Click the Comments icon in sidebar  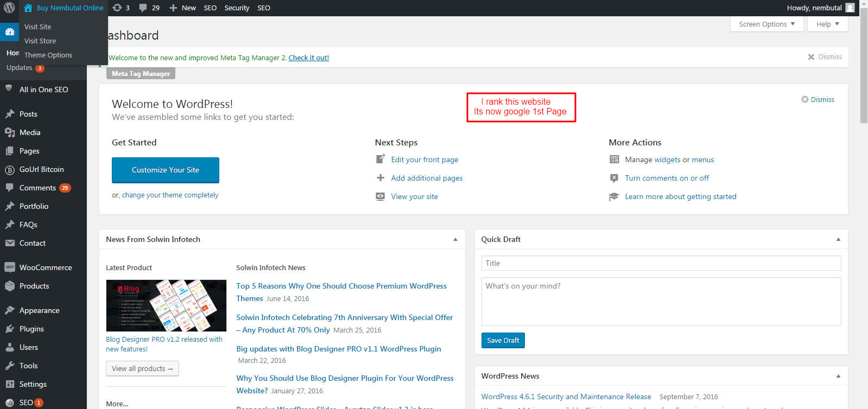pos(10,188)
